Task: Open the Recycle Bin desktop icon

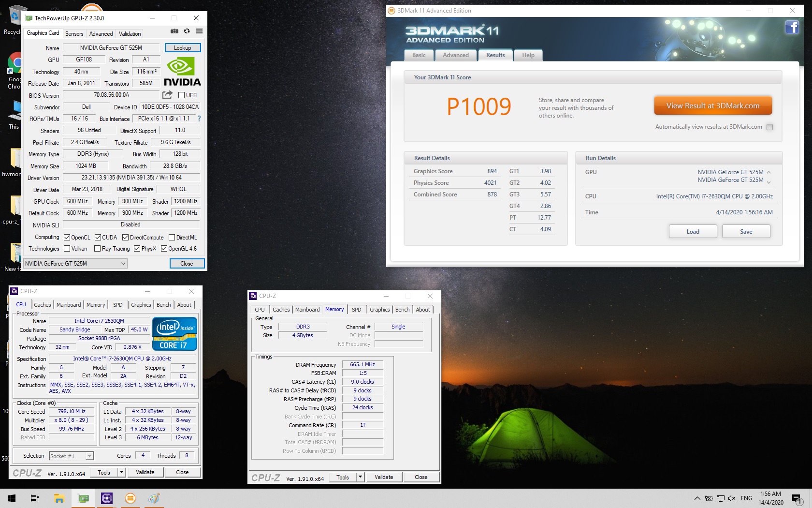Action: [14, 19]
